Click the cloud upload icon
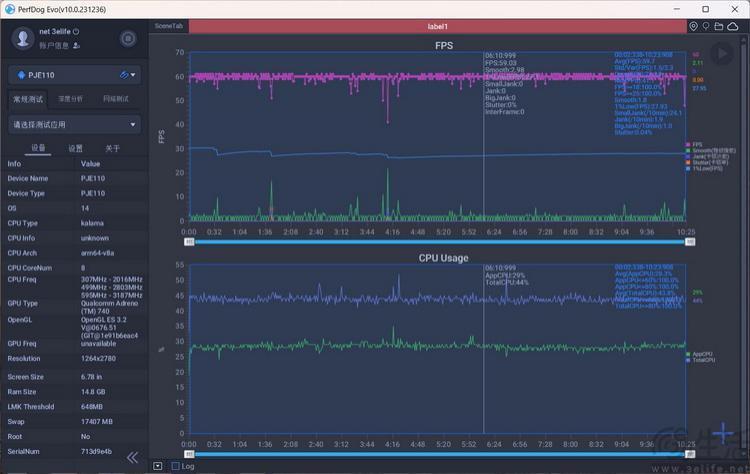 pos(733,26)
